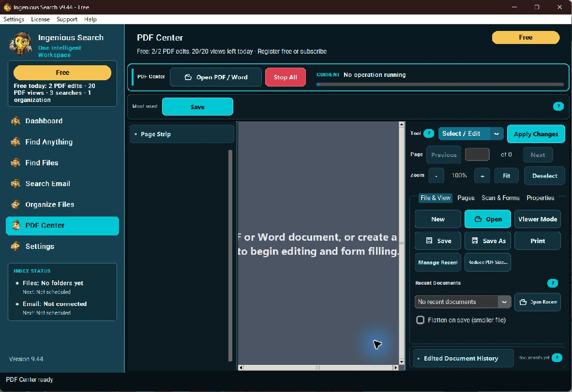Zoom in with the plus button
The width and height of the screenshot is (572, 392).
pyautogui.click(x=482, y=175)
